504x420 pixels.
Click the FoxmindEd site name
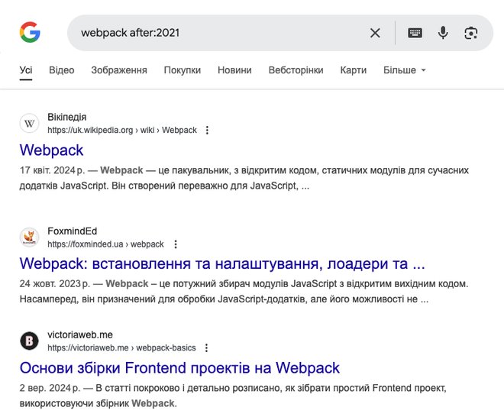pos(73,231)
